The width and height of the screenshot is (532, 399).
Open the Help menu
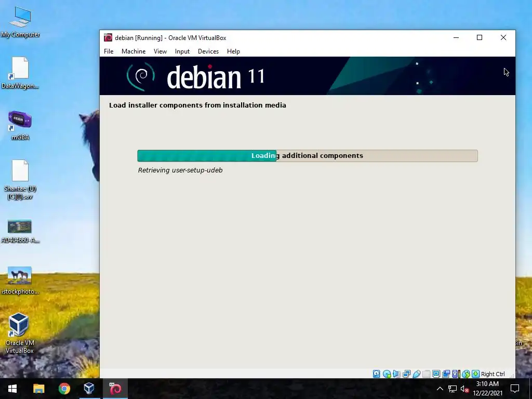coord(233,51)
